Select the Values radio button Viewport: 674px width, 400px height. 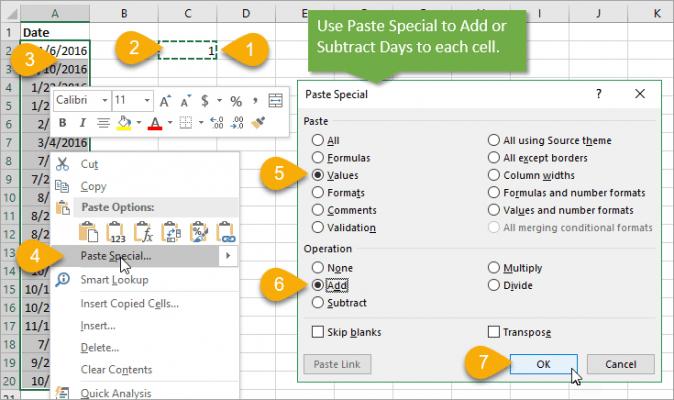point(318,175)
